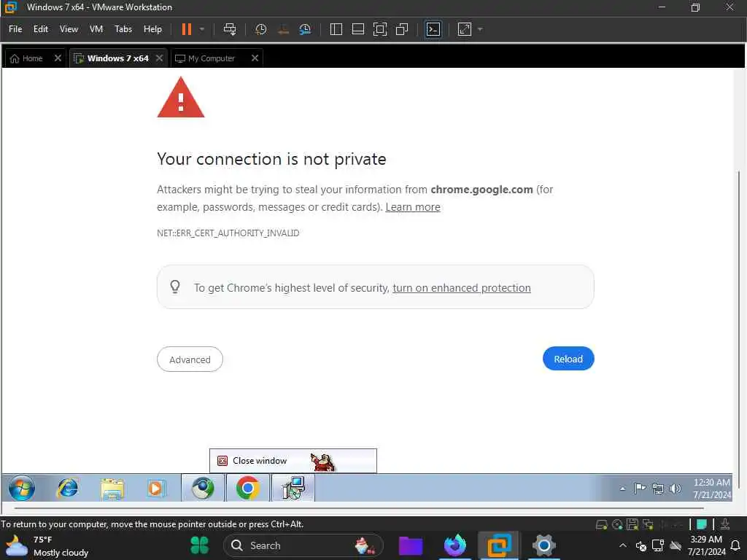Close the Home tab

58,58
